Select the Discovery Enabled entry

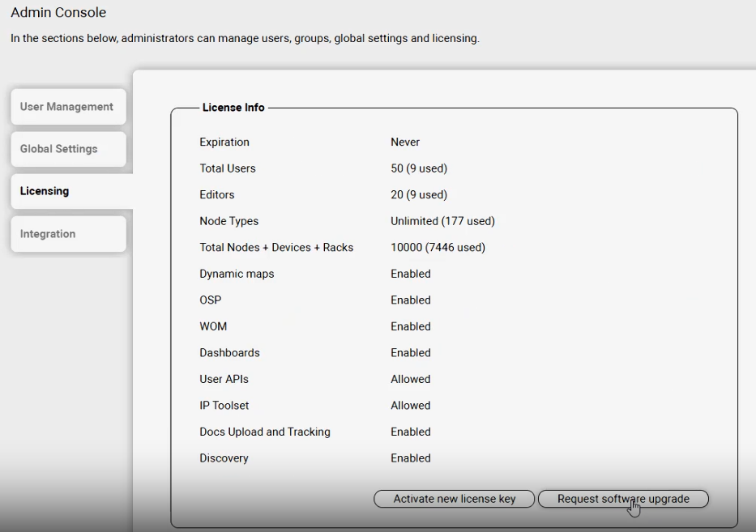tap(411, 458)
